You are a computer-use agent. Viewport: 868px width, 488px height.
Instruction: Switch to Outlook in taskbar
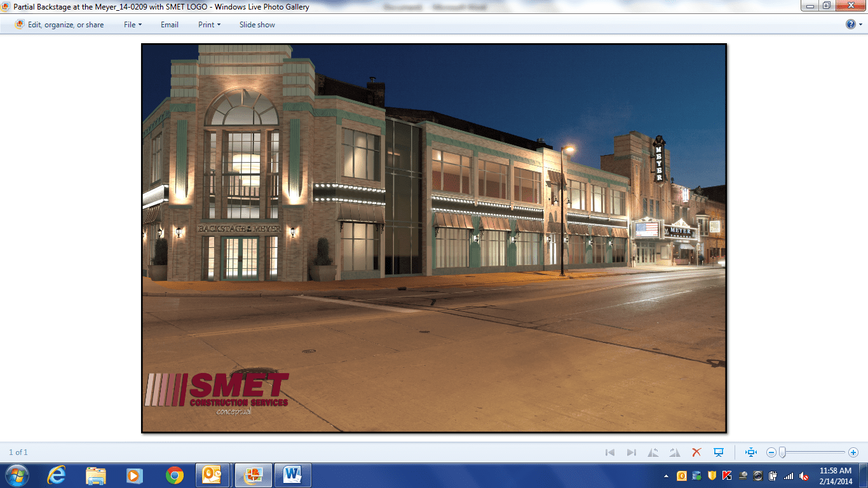coord(214,475)
